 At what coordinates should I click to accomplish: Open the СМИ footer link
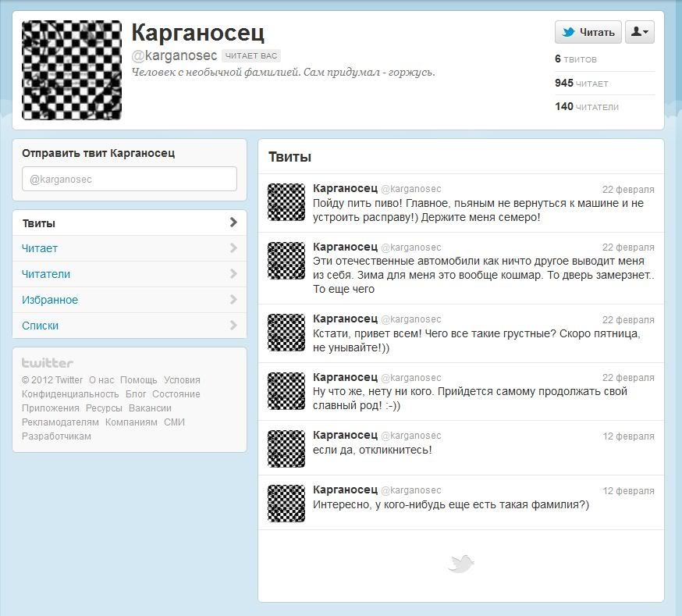(x=174, y=422)
